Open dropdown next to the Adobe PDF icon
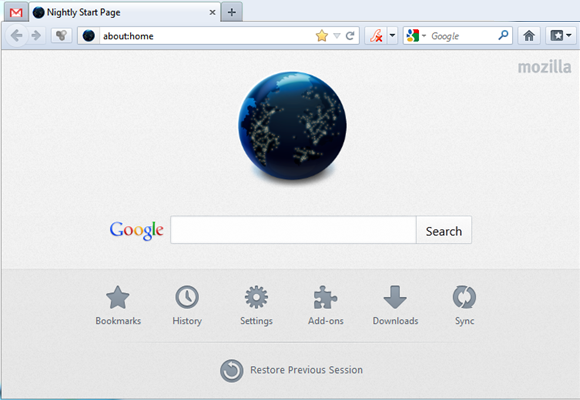 [392, 36]
